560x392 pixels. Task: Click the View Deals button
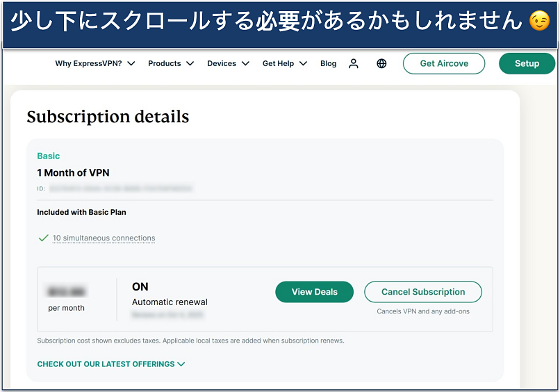[x=314, y=292]
